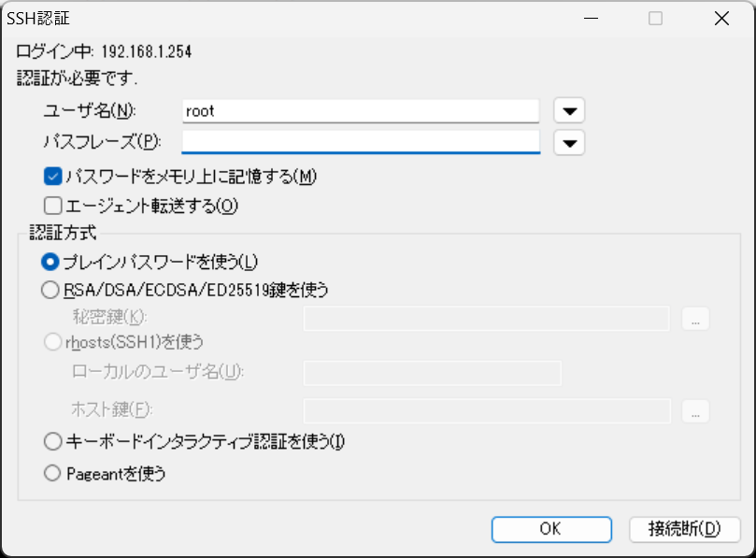Choose Pageant authentication method

52,474
